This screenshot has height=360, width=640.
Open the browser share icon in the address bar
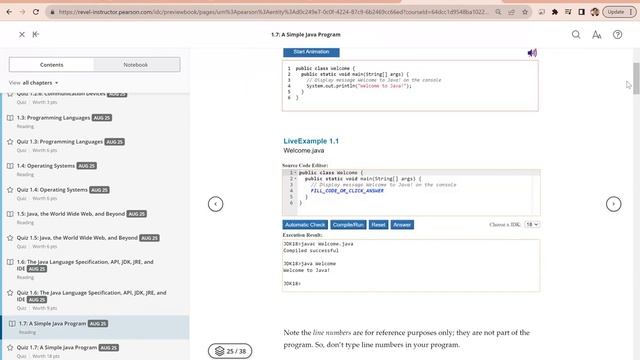(x=511, y=12)
